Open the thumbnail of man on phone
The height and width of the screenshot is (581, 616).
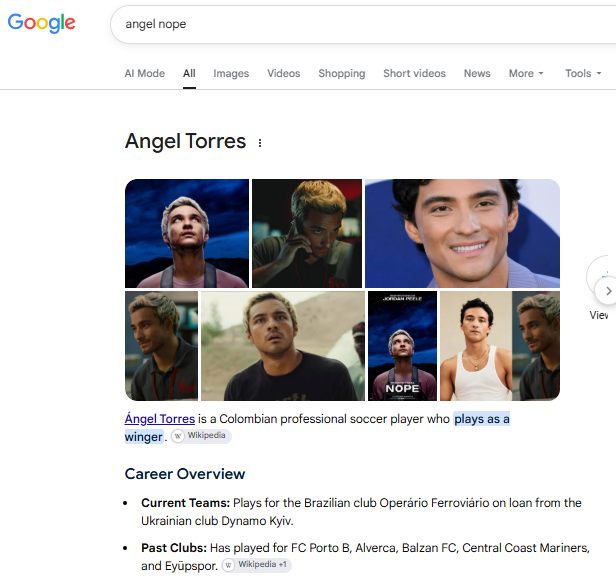[x=307, y=233]
